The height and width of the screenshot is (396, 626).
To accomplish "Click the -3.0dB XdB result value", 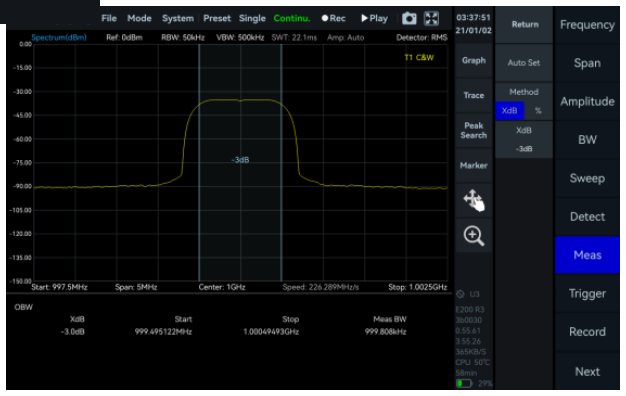I will tap(73, 332).
